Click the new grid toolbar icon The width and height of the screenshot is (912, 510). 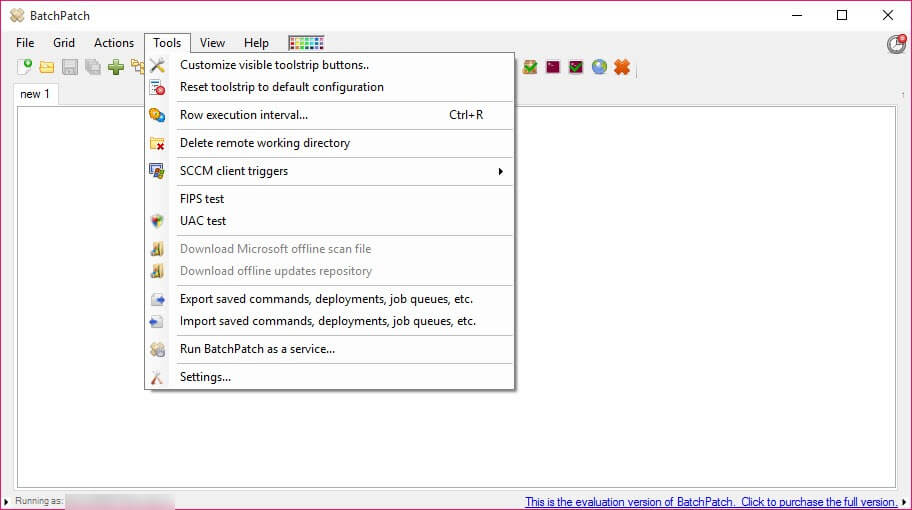click(24, 67)
